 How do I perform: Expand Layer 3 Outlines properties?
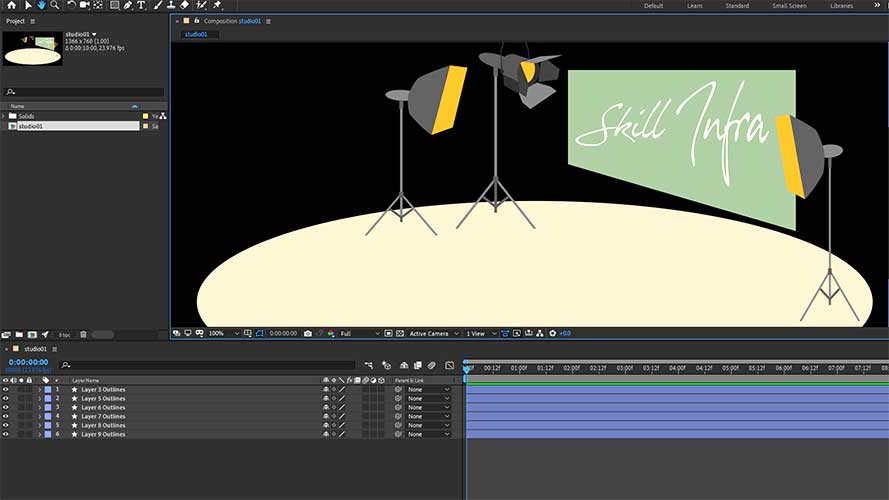pyautogui.click(x=40, y=389)
